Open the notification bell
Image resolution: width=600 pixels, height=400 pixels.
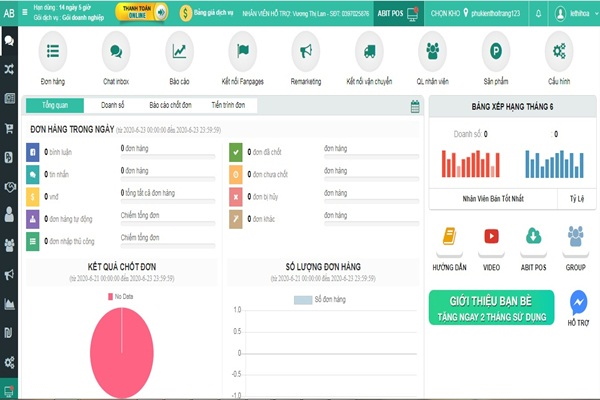tap(538, 14)
